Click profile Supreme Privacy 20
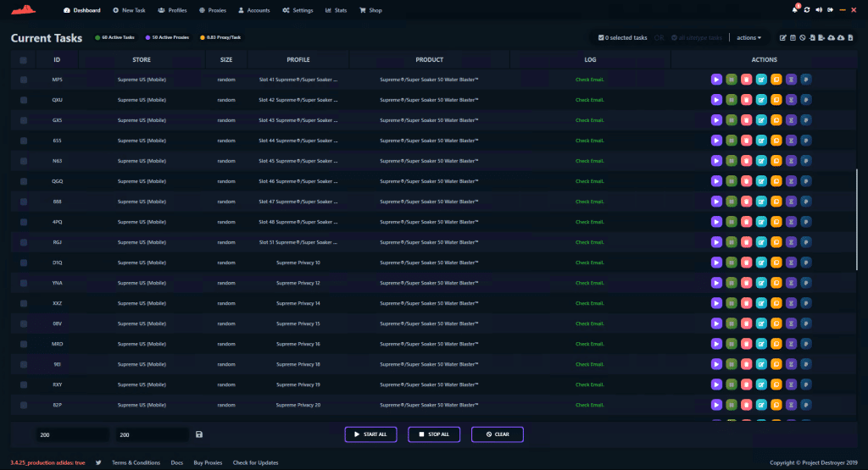 298,406
